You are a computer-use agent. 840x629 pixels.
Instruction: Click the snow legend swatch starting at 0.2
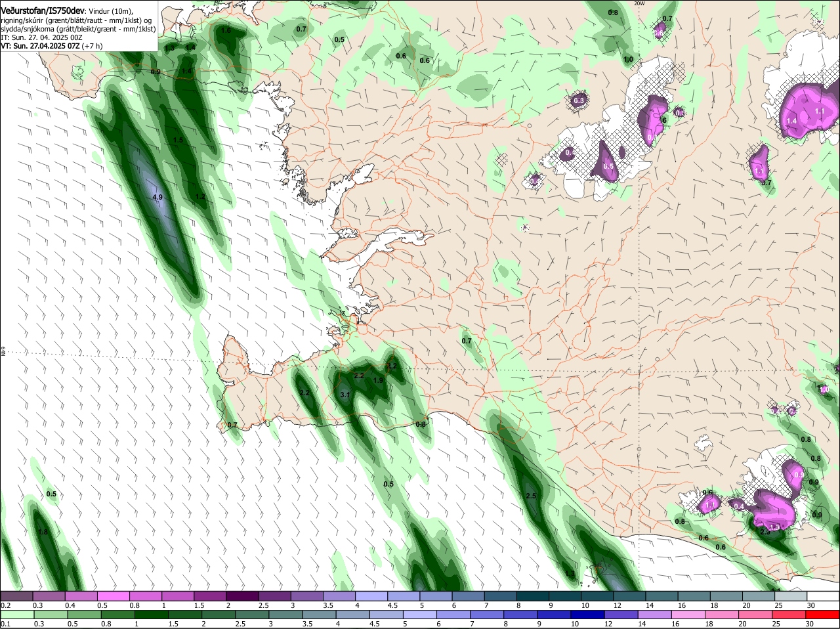point(16,596)
